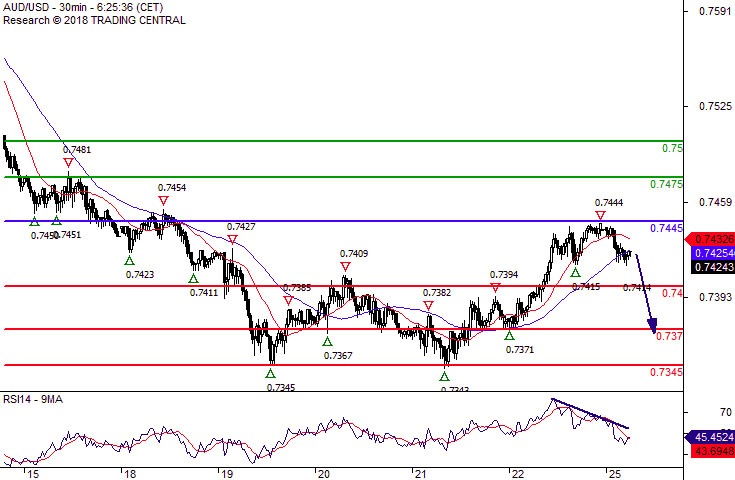Click the date label 18 on time axis
Viewport: 735px width, 480px height.
(130, 474)
